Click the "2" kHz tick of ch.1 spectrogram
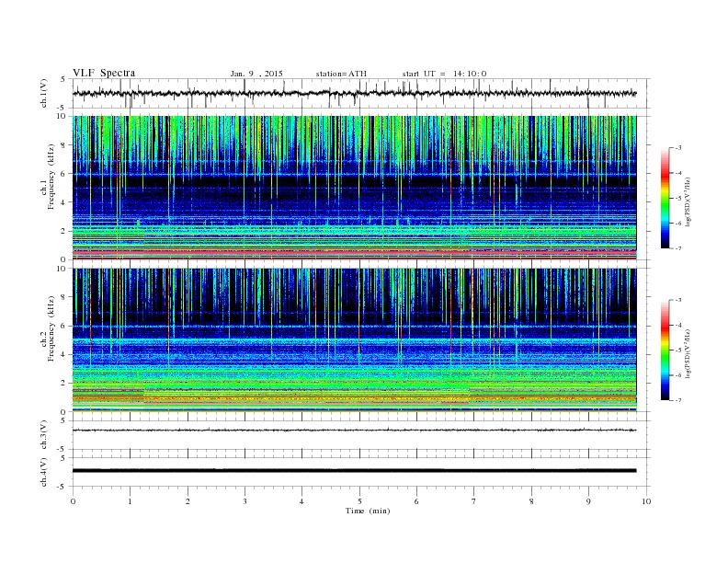 [x=64, y=231]
